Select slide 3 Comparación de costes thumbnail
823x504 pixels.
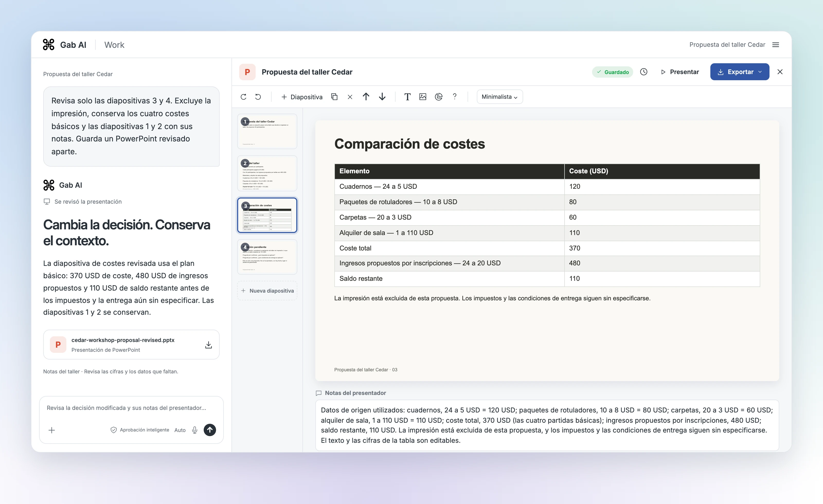267,215
